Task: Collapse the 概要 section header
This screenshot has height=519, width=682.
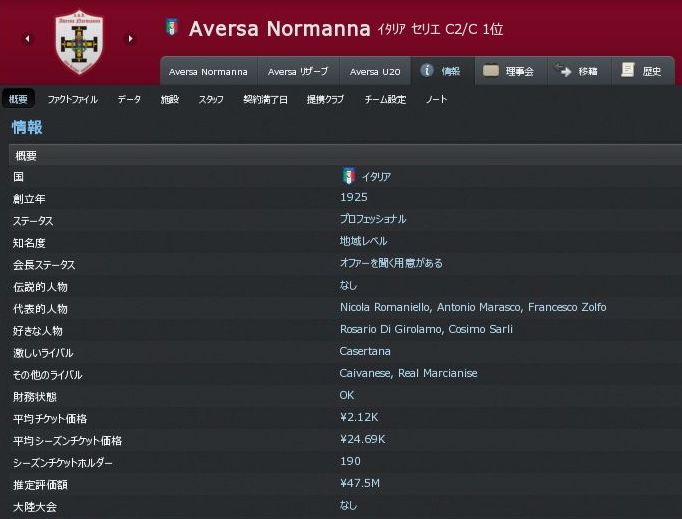Action: click(x=27, y=155)
